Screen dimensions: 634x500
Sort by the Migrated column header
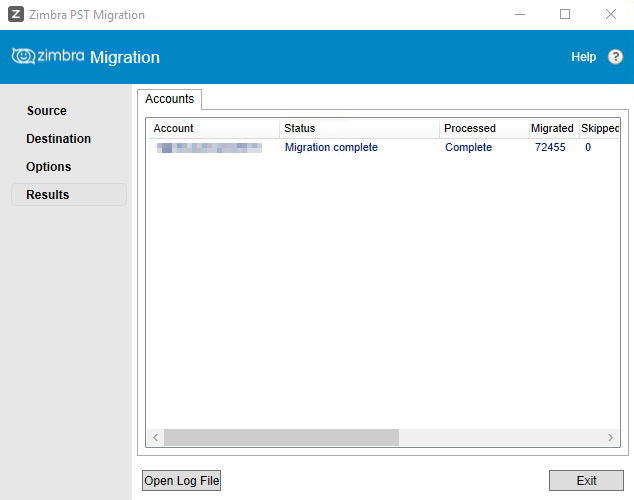(x=554, y=128)
